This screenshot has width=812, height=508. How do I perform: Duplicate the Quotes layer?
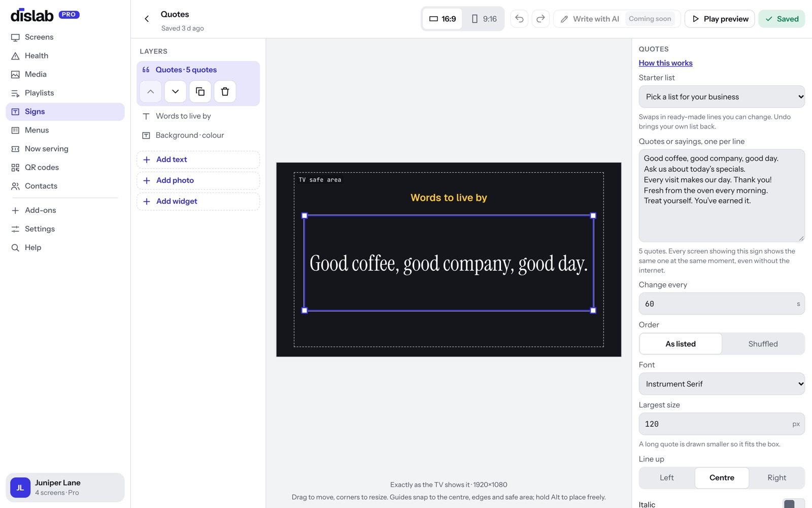point(200,91)
